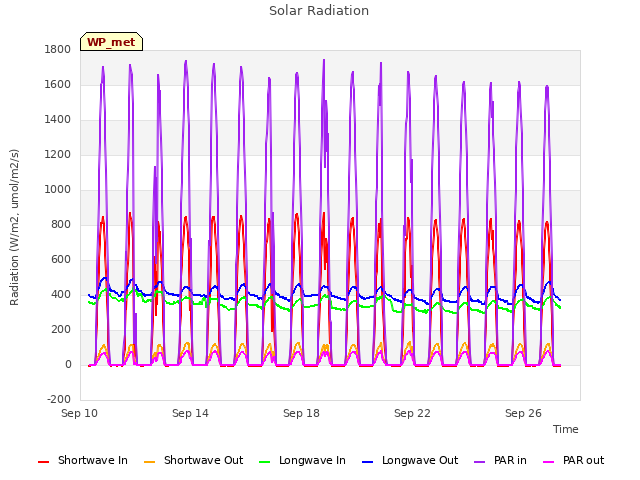
Task: Click the 1600 y-axis tick label
Action: pos(58,84)
